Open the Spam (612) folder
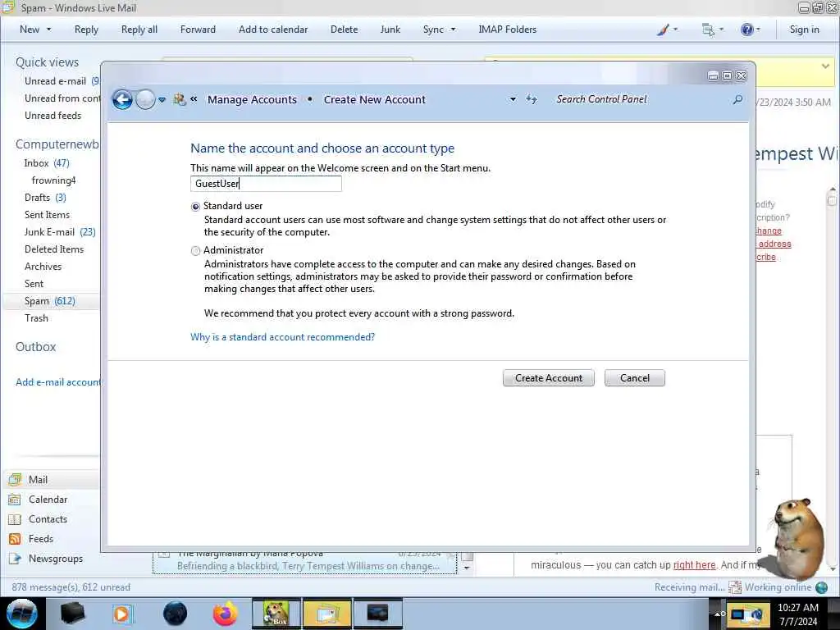840x630 pixels. coord(50,301)
